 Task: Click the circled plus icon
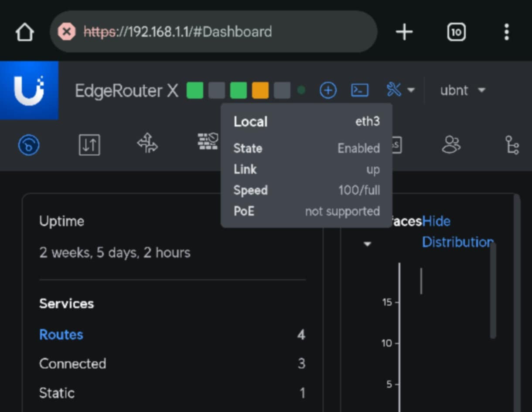[x=328, y=90]
